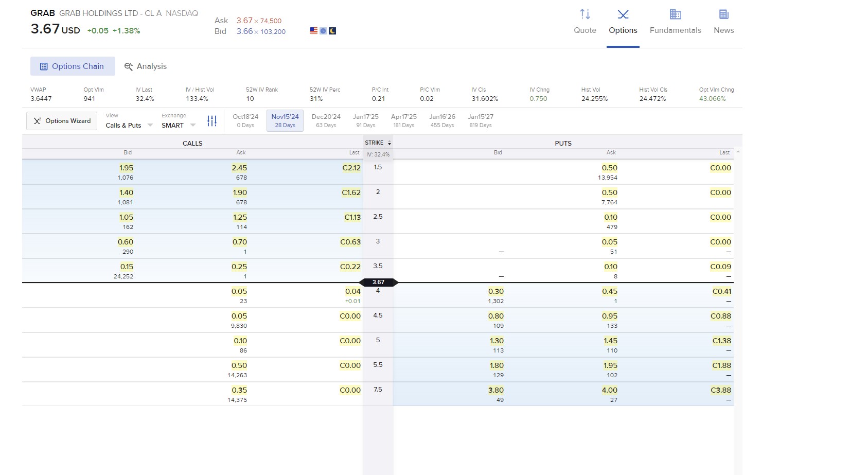
Task: Click put last C0.41
Action: click(722, 291)
